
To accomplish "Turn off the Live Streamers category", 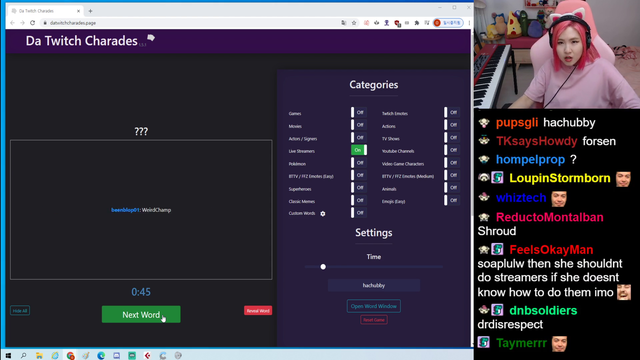I will (359, 150).
